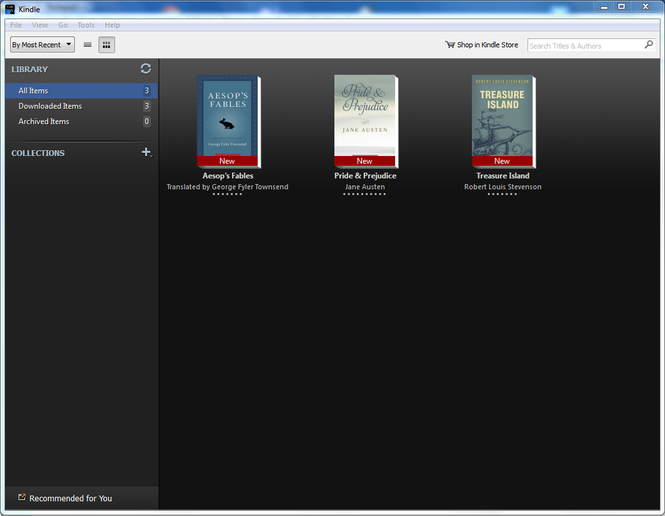Open the View menu

click(40, 25)
